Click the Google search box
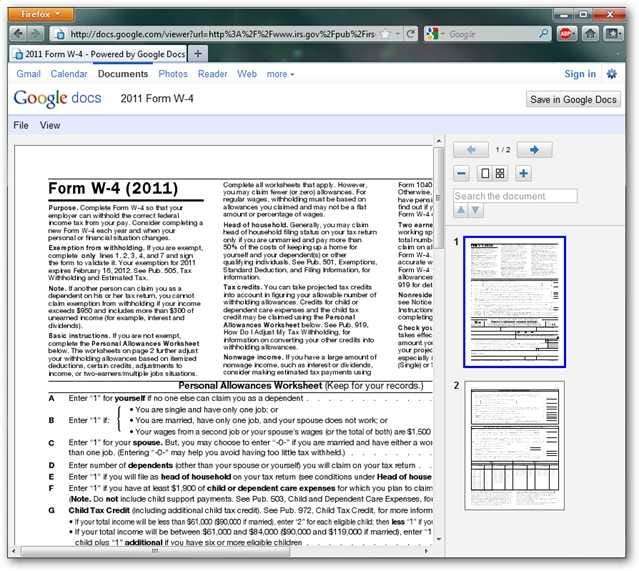Image resolution: width=639 pixels, height=571 pixels. (489, 34)
